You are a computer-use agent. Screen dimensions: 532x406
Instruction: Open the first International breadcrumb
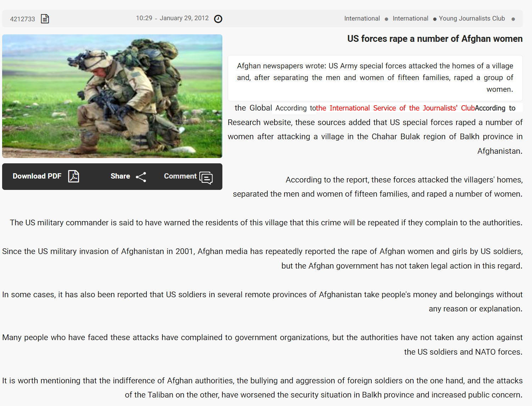pyautogui.click(x=362, y=18)
